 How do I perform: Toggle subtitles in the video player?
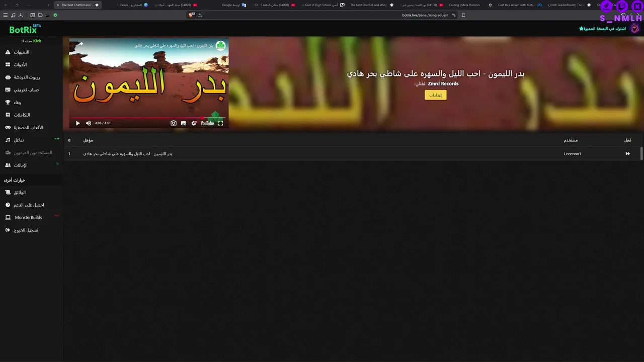184,123
